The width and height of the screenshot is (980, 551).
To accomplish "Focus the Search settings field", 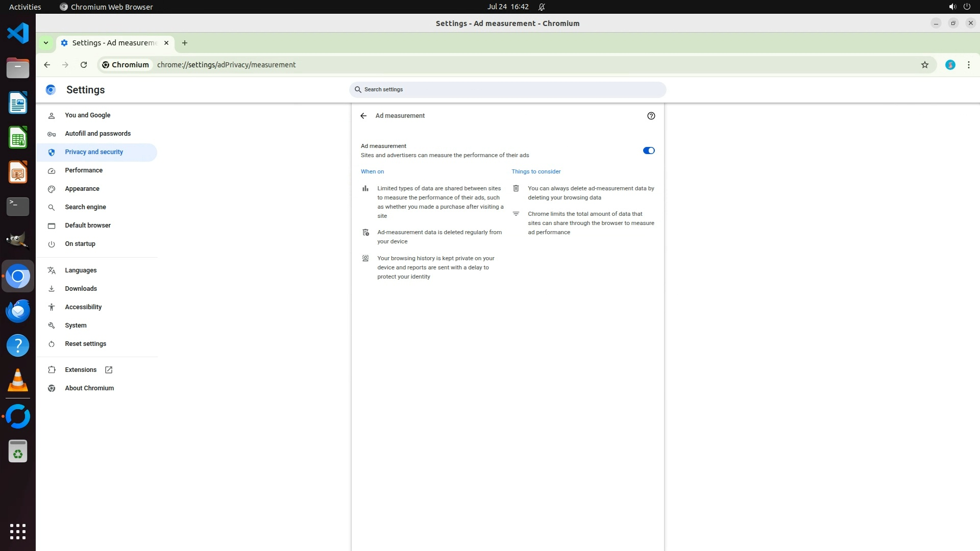I will click(x=507, y=90).
